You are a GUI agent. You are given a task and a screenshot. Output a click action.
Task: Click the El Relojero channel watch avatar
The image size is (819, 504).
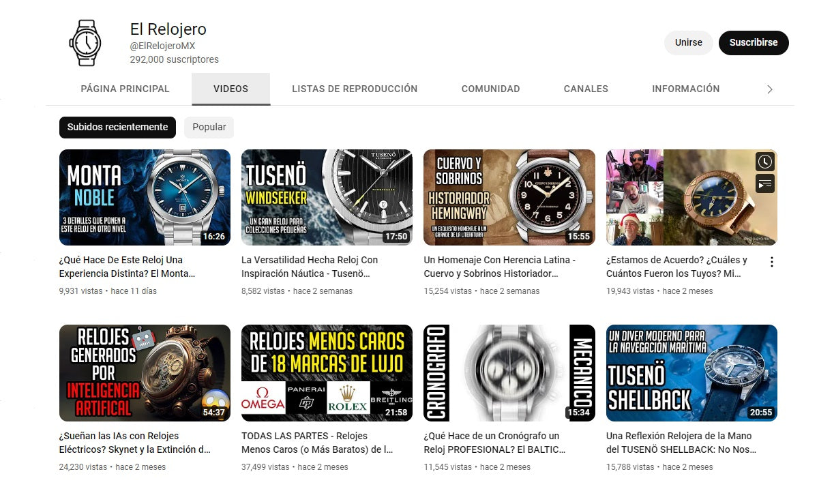pos(85,42)
